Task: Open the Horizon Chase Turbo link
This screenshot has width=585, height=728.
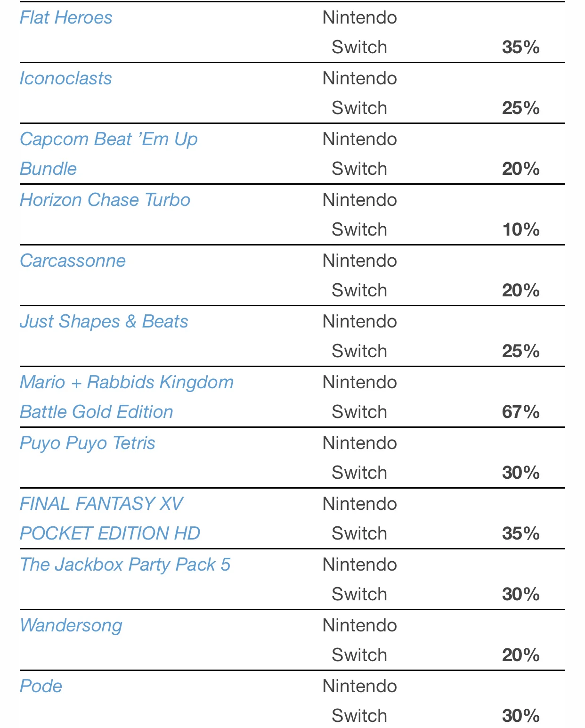Action: [105, 200]
